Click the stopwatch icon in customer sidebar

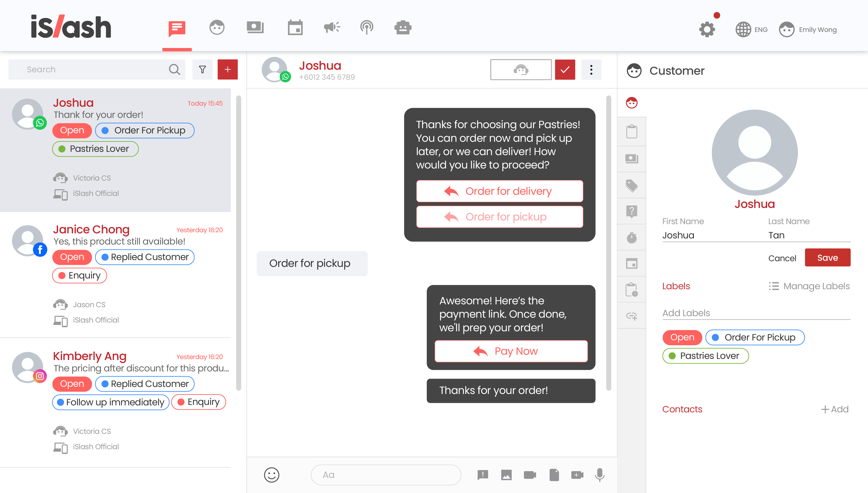pos(632,237)
